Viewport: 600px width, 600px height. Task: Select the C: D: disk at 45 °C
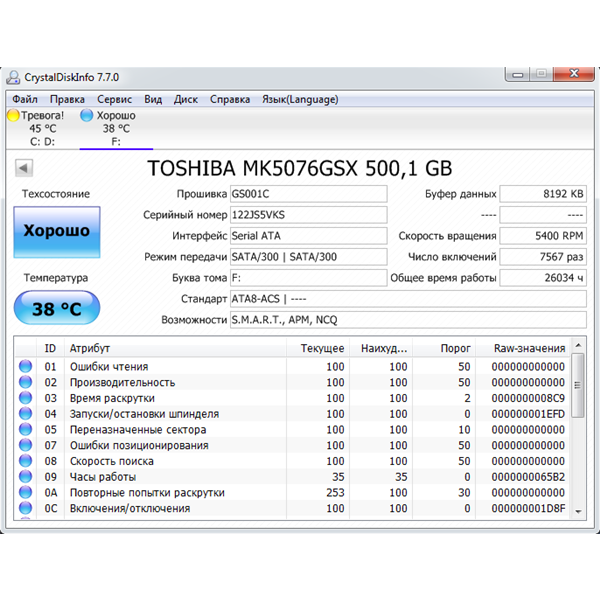42,129
